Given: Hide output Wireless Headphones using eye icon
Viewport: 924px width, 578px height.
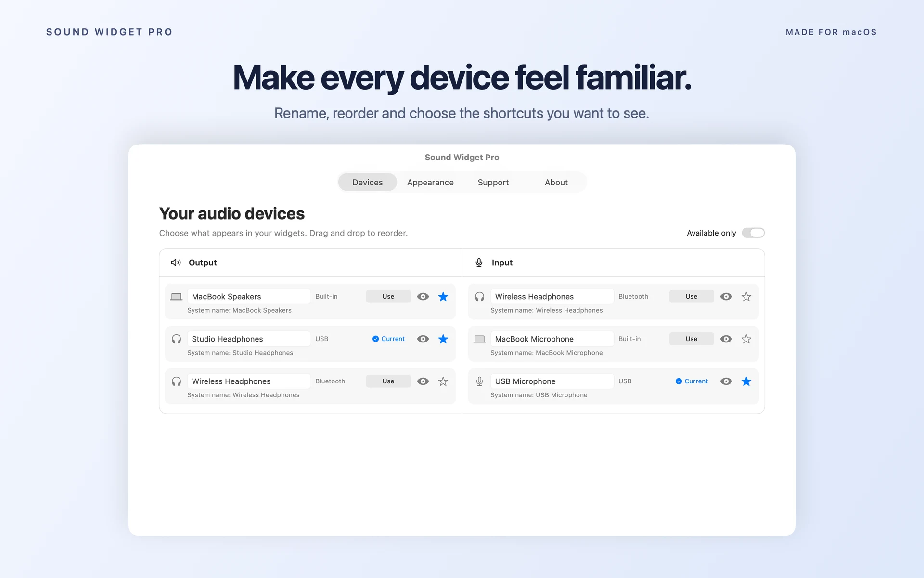Looking at the screenshot, I should 423,381.
